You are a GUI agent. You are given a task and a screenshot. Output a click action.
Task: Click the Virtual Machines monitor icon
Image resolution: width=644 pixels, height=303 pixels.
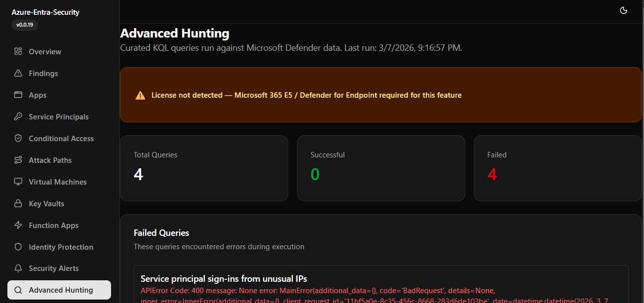click(18, 182)
